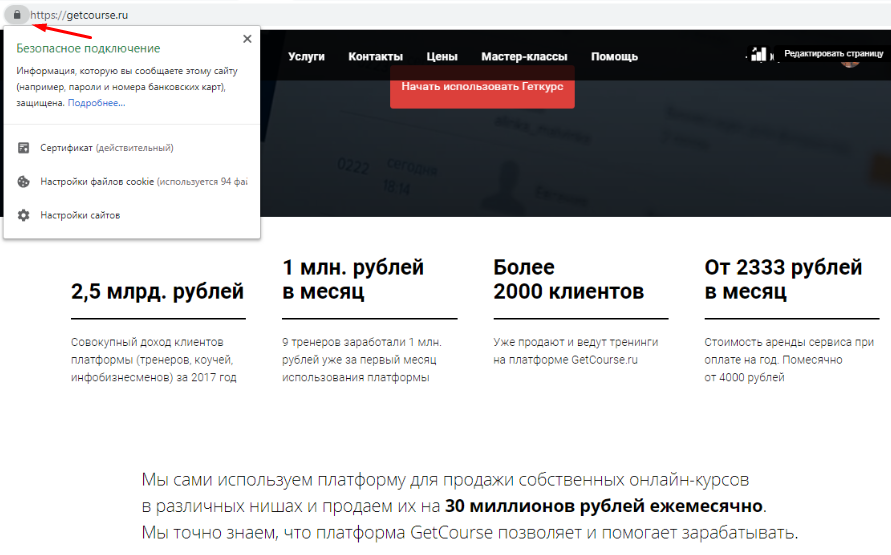The height and width of the screenshot is (555, 891).
Task: Click text Стоимость аренды сервиса при оплате
Action: 789,360
